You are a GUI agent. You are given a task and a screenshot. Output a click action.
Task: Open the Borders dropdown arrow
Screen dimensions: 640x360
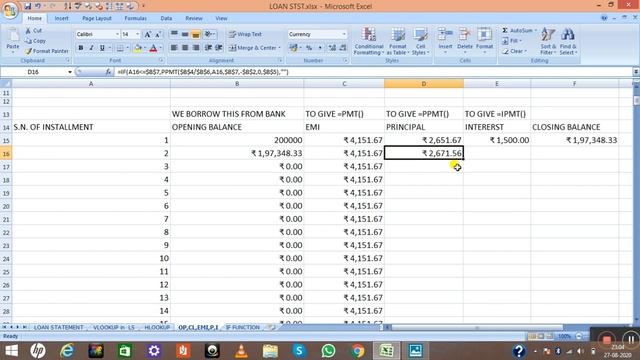(127, 48)
